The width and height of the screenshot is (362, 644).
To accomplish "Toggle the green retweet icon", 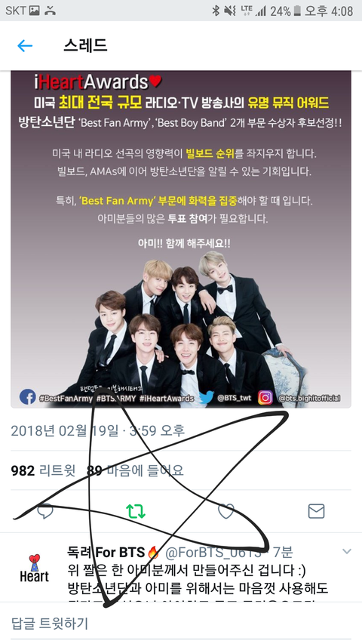I will pyautogui.click(x=136, y=511).
